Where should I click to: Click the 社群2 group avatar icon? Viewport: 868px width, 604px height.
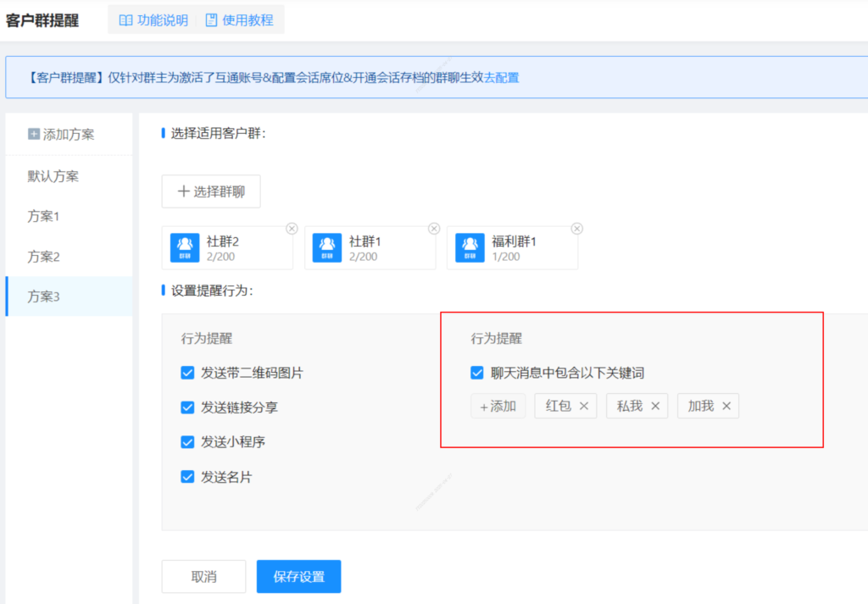coord(185,247)
